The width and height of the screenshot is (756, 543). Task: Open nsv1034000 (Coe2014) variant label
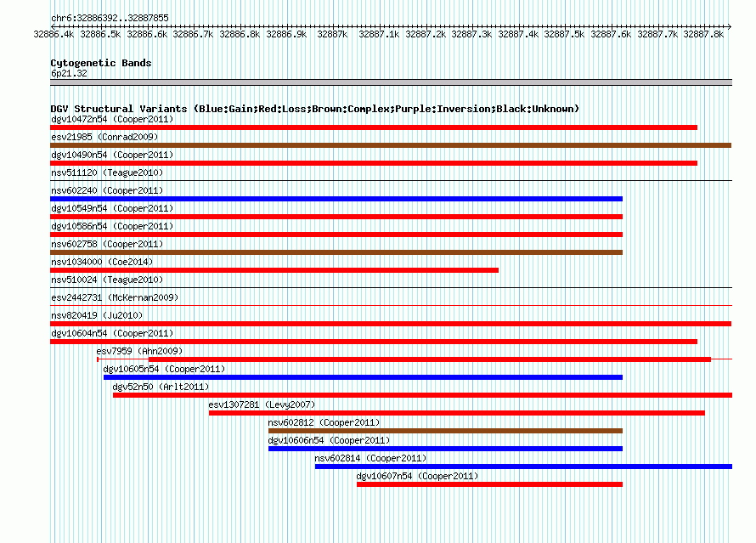[102, 262]
